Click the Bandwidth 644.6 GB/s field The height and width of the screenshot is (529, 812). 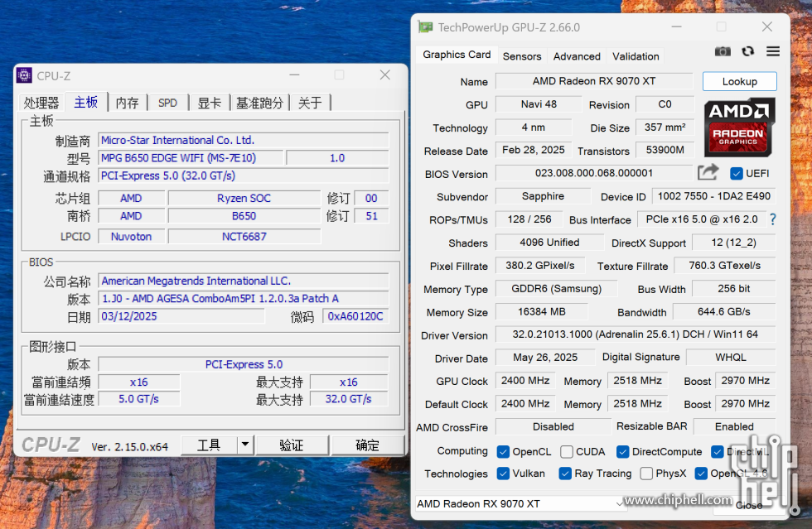point(724,311)
